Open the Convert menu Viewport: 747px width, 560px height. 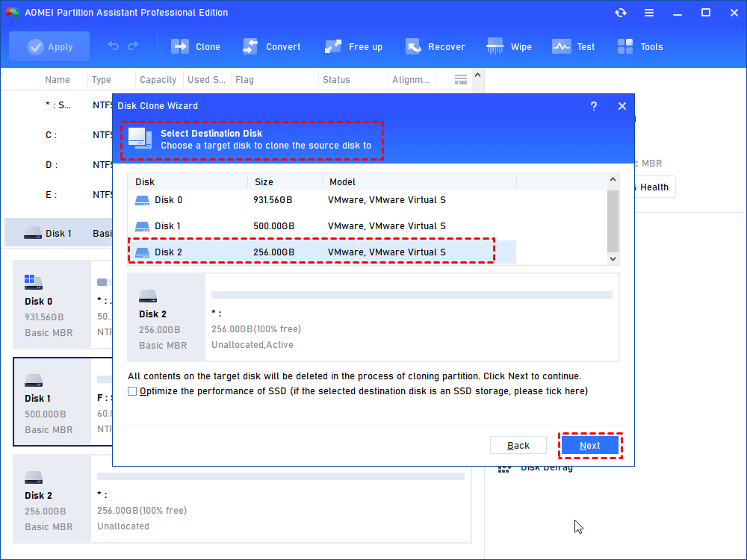coord(272,46)
